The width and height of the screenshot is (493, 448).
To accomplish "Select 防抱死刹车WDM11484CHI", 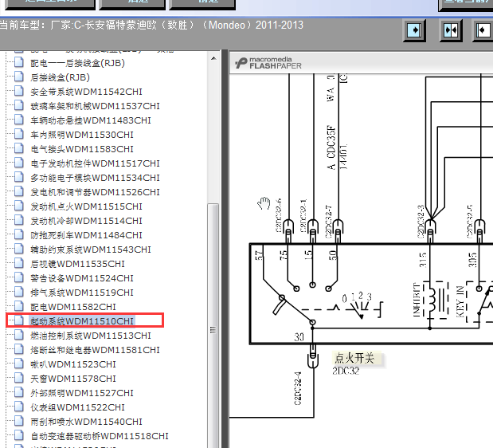I will tap(86, 235).
